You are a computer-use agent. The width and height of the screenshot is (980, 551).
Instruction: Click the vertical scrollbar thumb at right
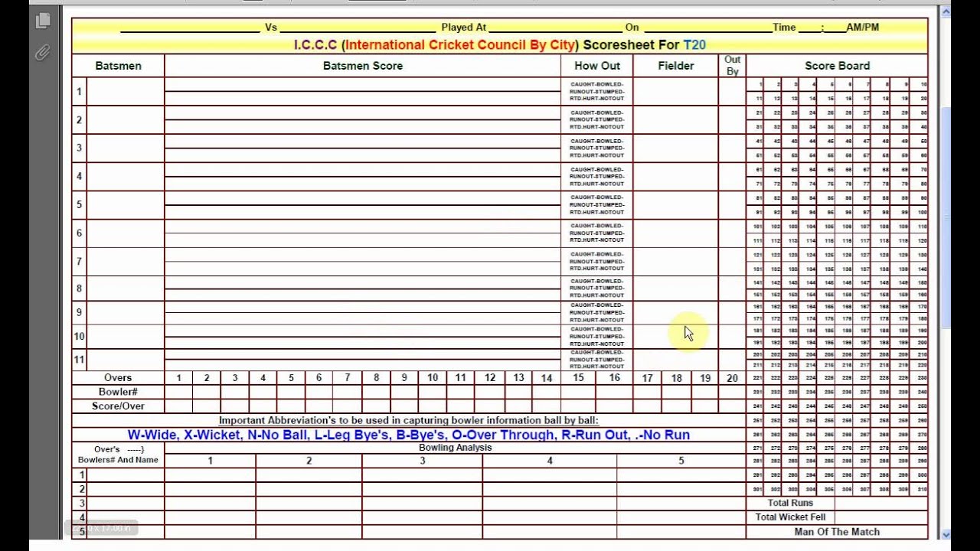pos(946,218)
